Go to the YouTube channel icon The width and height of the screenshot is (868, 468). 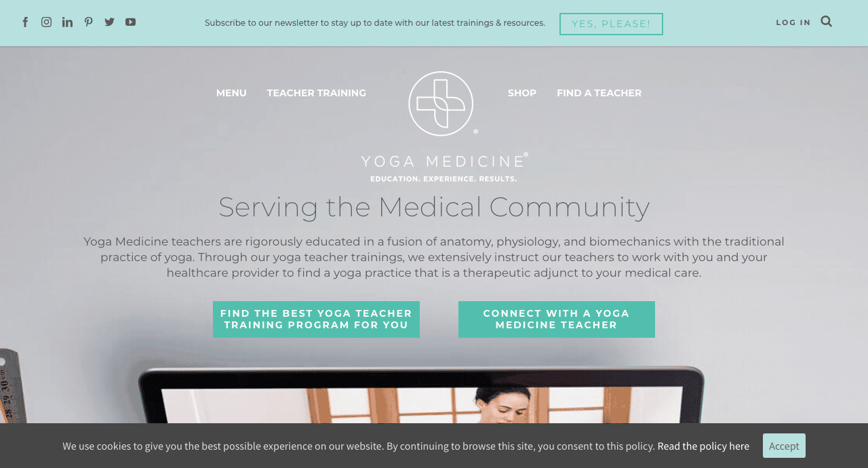click(131, 22)
